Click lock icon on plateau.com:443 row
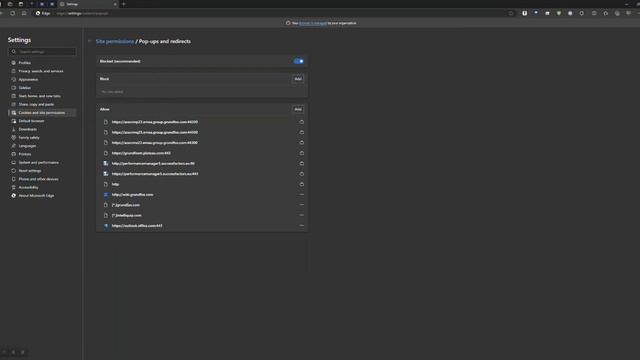Image resolution: width=640 pixels, height=360 pixels. point(302,153)
